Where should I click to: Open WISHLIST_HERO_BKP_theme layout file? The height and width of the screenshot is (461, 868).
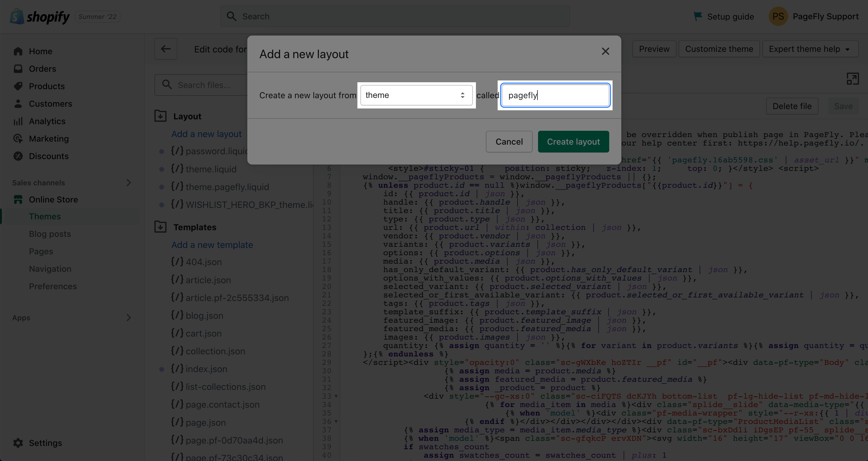(242, 205)
